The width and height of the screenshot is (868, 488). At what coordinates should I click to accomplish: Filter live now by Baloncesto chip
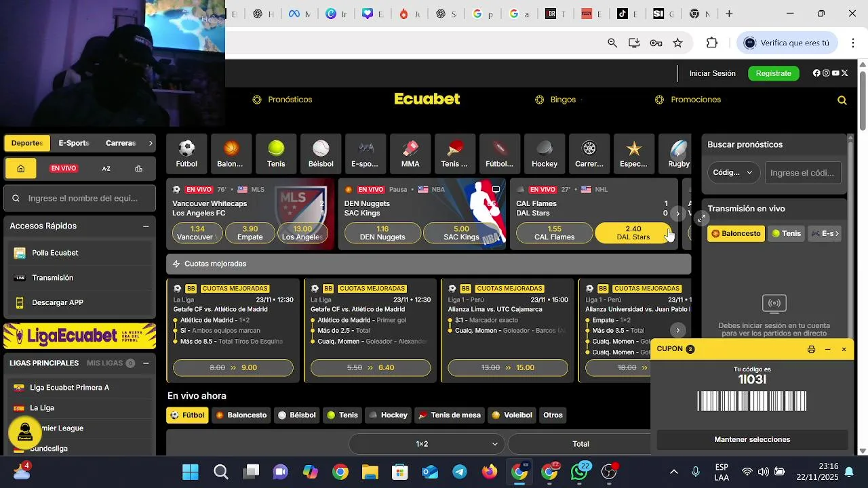(x=241, y=415)
